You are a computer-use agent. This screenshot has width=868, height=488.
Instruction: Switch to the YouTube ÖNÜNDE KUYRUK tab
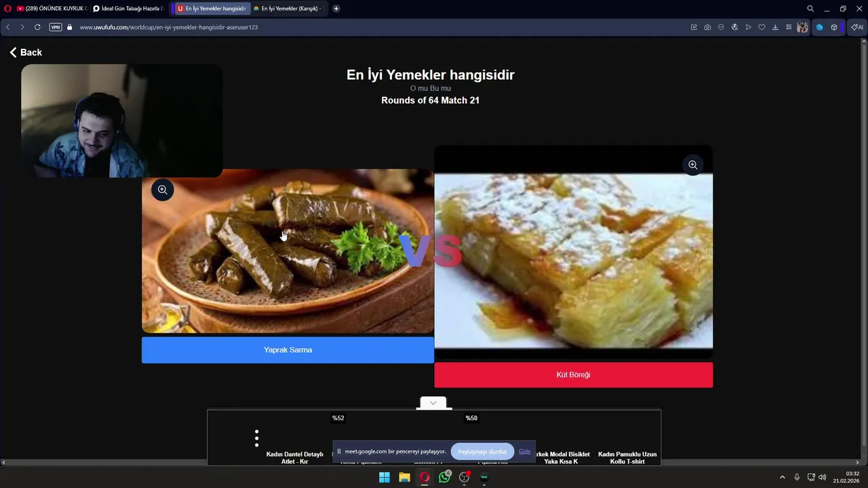point(52,9)
